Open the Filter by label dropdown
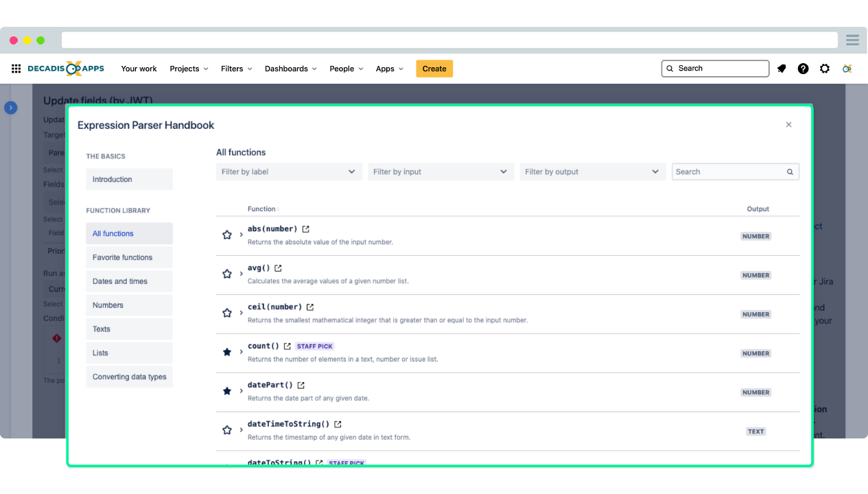The width and height of the screenshot is (868, 494). point(289,172)
